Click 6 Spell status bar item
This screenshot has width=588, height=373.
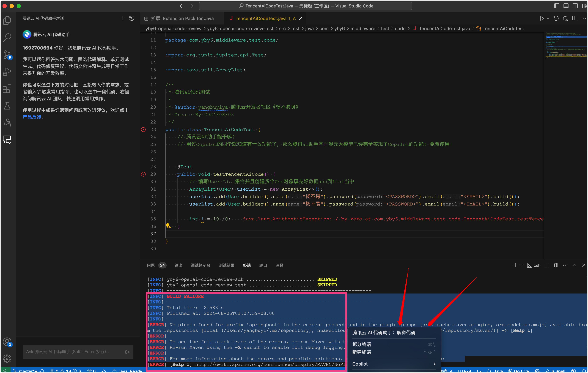556,371
